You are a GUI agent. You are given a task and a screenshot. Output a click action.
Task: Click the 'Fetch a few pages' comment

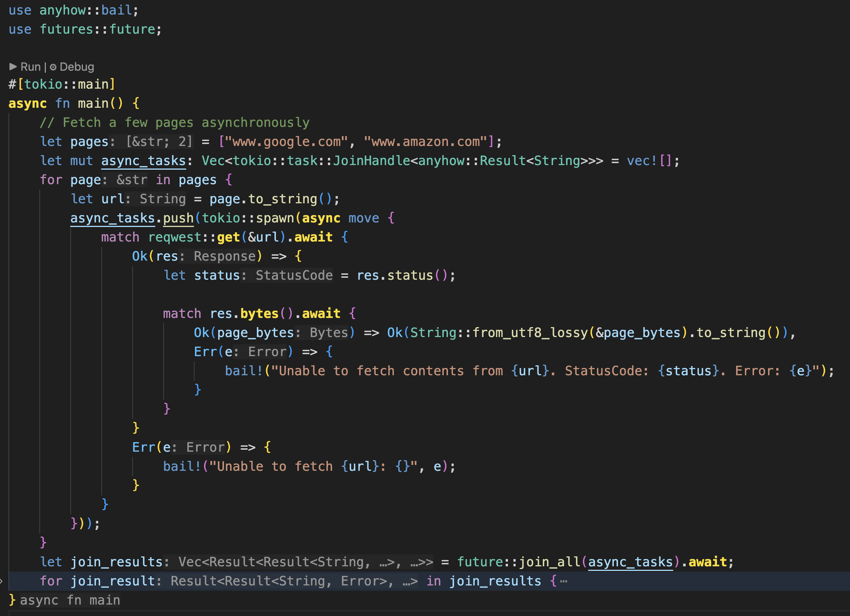[175, 123]
